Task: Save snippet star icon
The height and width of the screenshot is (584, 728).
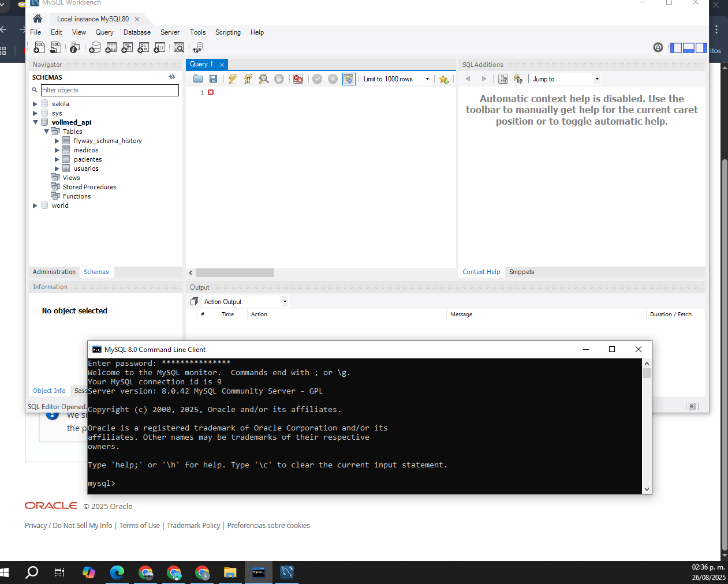Action: pyautogui.click(x=443, y=79)
